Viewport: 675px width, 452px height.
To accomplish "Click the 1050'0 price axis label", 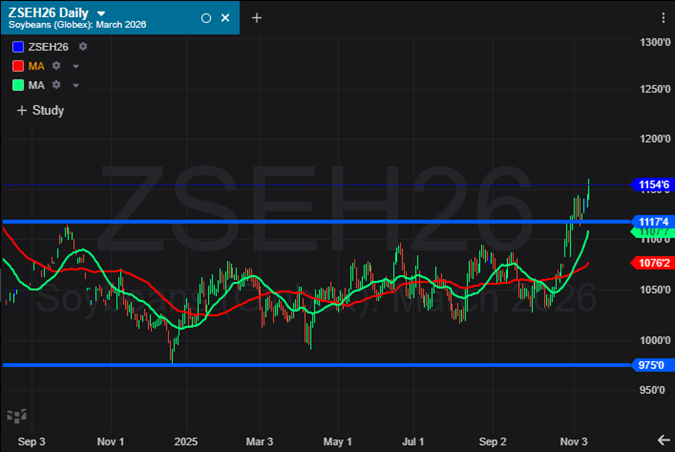I will point(655,290).
